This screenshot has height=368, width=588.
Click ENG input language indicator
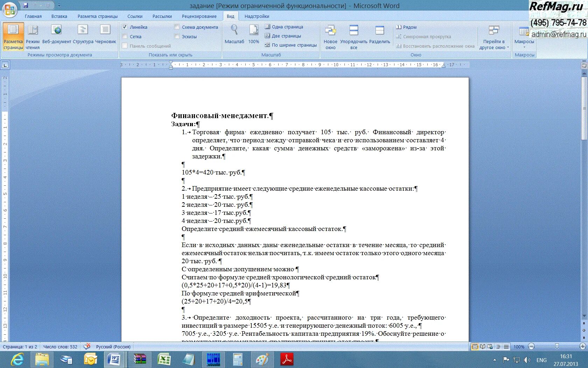541,360
